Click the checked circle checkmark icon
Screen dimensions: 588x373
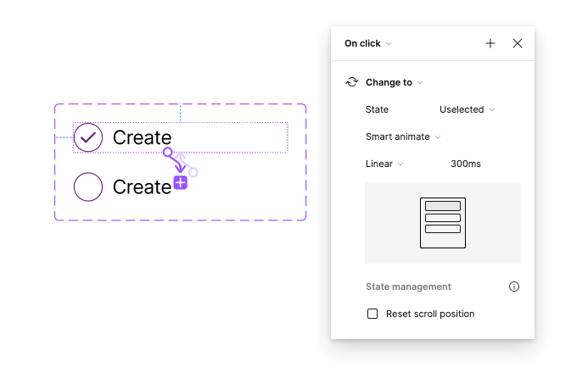click(x=88, y=137)
